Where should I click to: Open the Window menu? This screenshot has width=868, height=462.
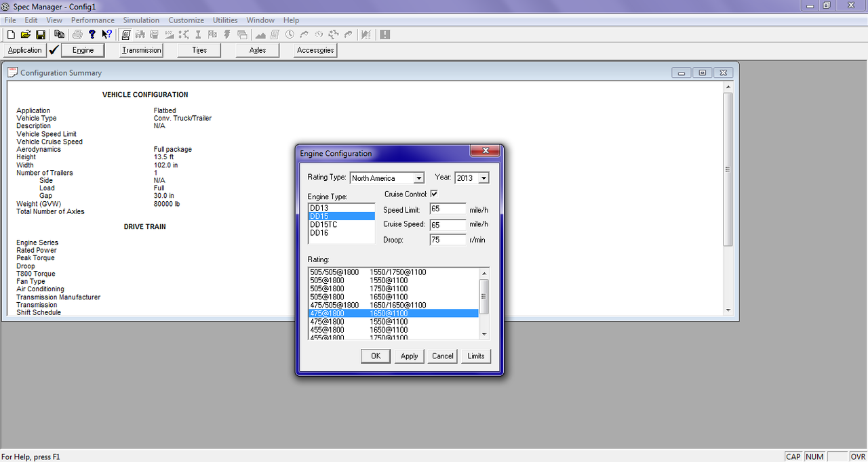(x=261, y=20)
